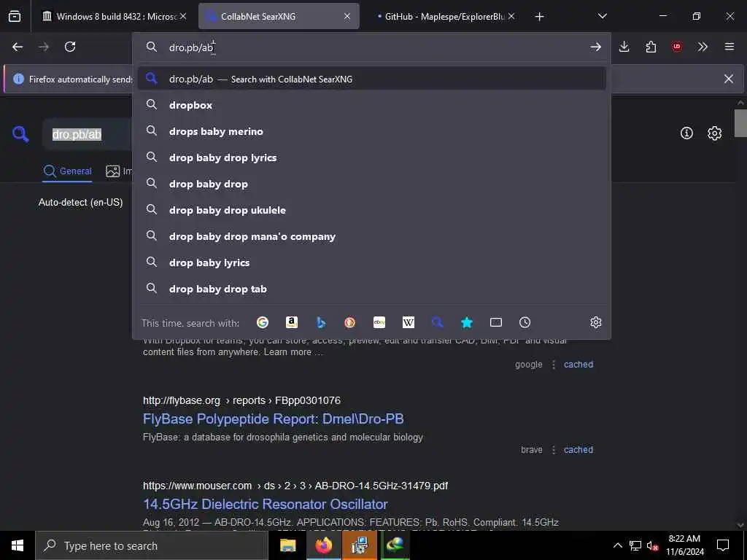Pick the 'drops baby merino' suggestion
Image resolution: width=747 pixels, height=560 pixels.
point(371,131)
